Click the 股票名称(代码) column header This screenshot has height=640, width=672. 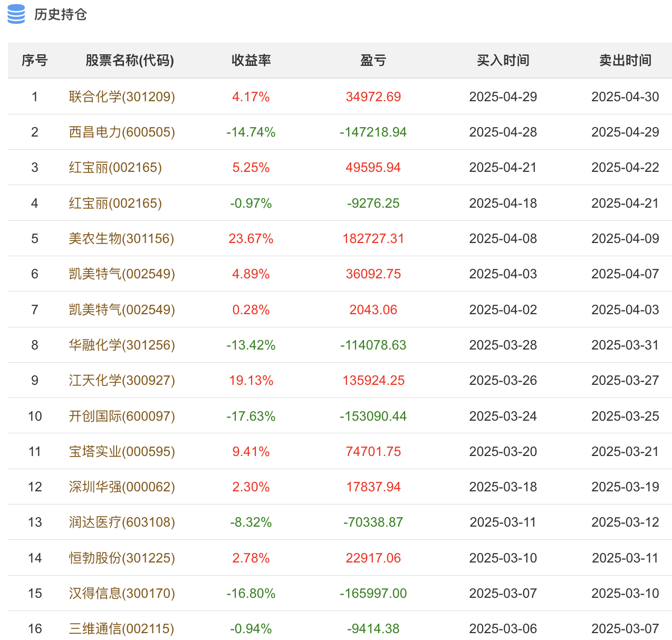point(130,61)
